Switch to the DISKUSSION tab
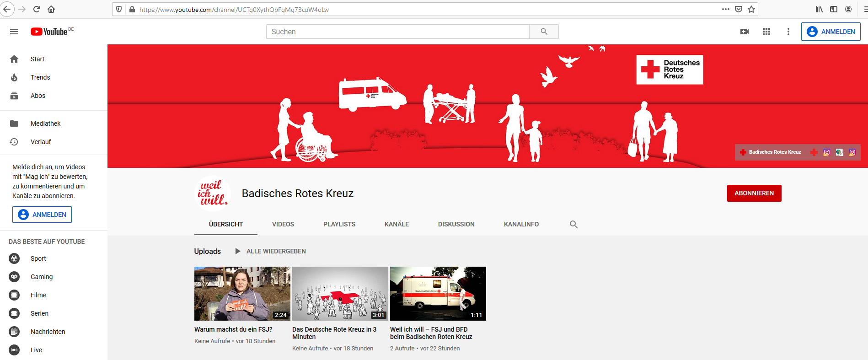 (x=456, y=224)
